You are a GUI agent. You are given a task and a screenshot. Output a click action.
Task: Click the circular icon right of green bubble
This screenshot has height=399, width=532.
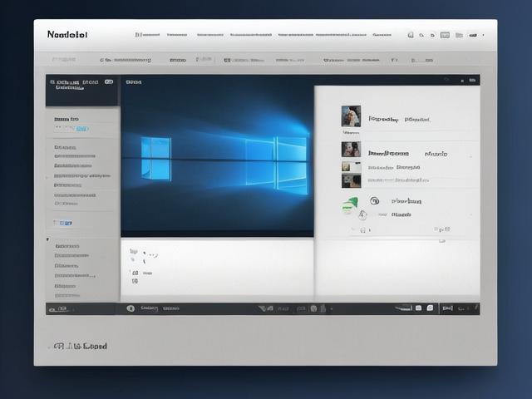(x=374, y=201)
